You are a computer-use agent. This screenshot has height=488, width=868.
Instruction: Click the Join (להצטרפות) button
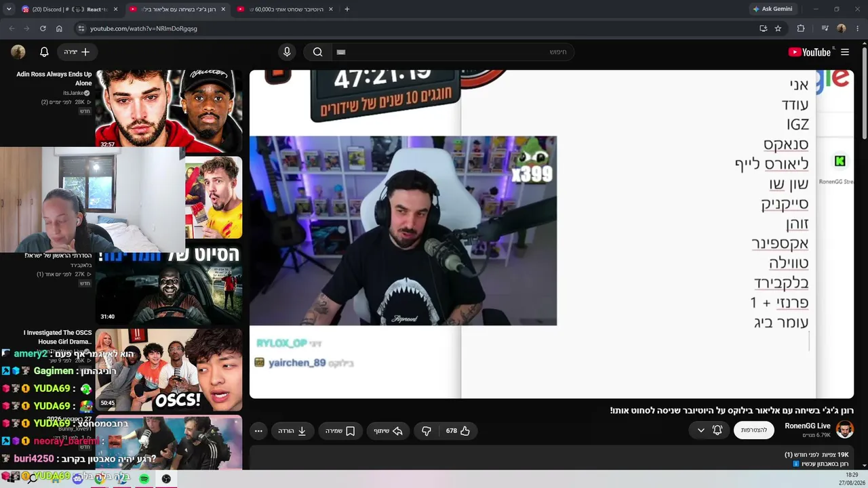pos(754,430)
